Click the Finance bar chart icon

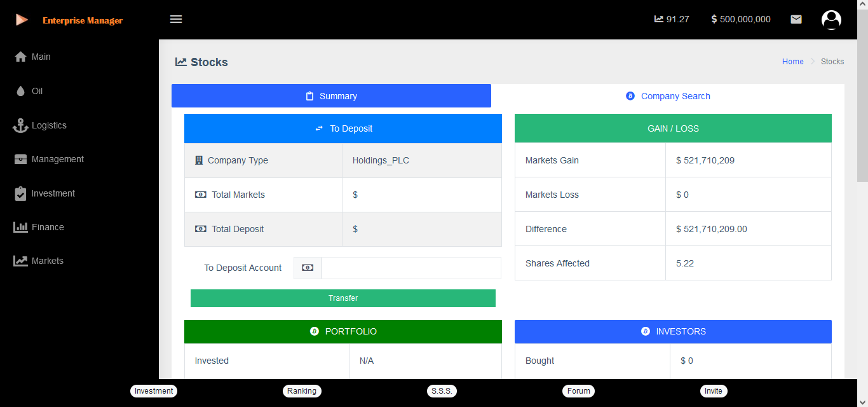tap(20, 227)
